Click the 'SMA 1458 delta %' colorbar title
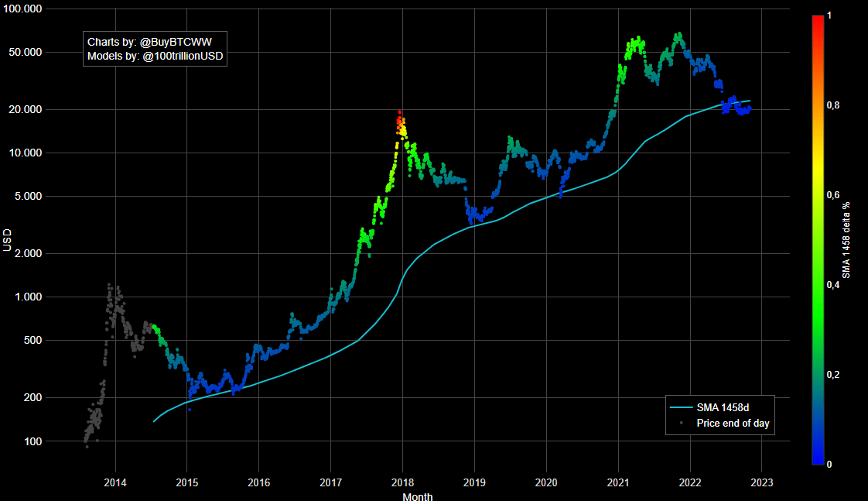Viewport: 868px width, 501px height. click(846, 240)
